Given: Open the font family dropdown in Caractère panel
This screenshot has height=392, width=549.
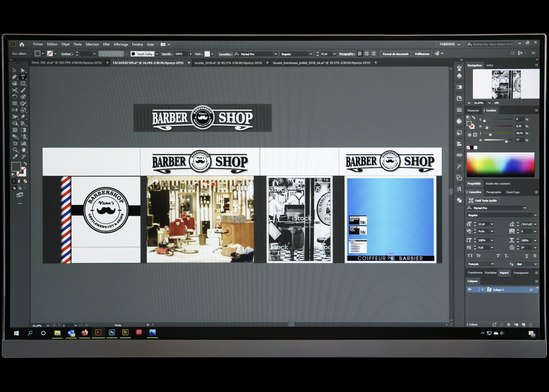Looking at the screenshot, I should pos(525,208).
